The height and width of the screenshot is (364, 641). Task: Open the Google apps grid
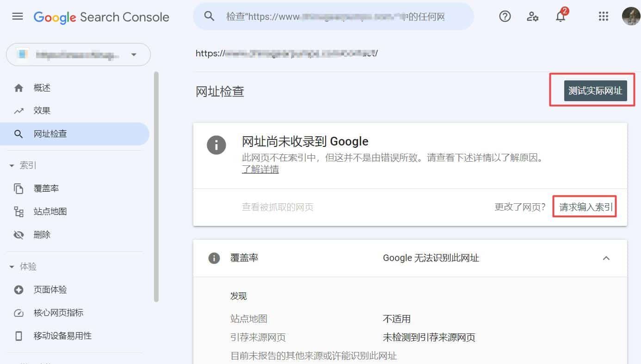(x=603, y=17)
